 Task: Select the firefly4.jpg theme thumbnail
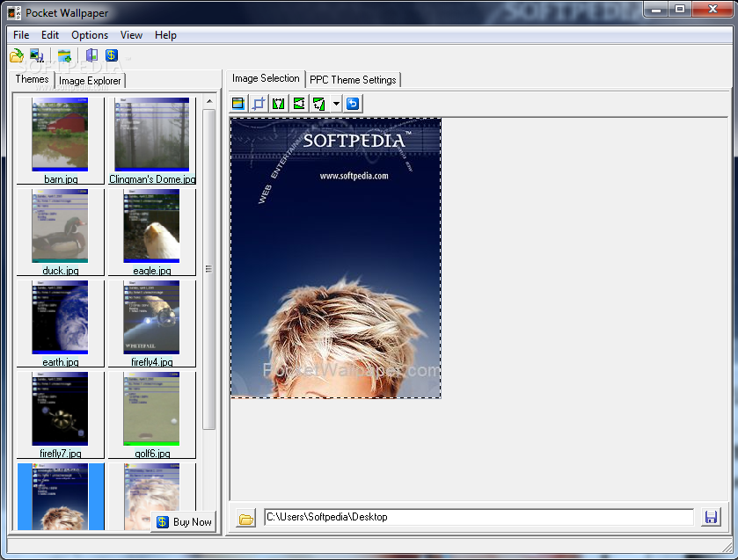[152, 323]
